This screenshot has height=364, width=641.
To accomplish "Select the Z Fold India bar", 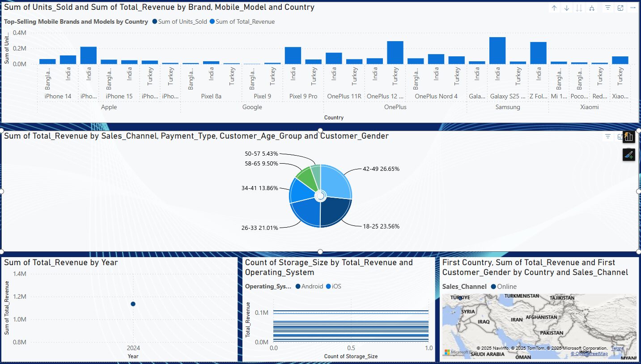I will tap(539, 53).
